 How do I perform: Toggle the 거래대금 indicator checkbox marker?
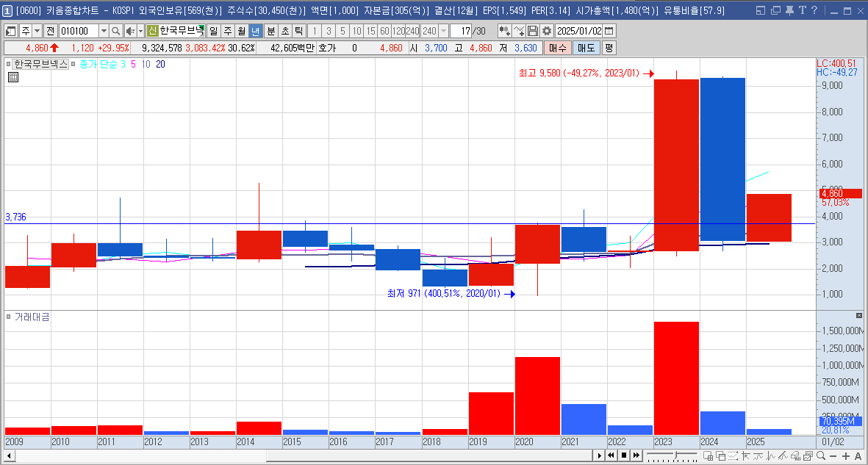(9, 317)
